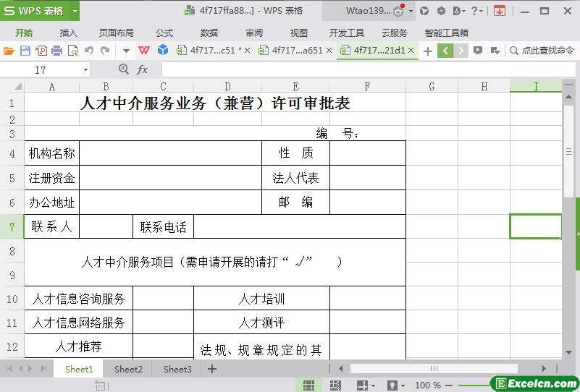Click the WPS 表格 application menu button

[x=35, y=11]
